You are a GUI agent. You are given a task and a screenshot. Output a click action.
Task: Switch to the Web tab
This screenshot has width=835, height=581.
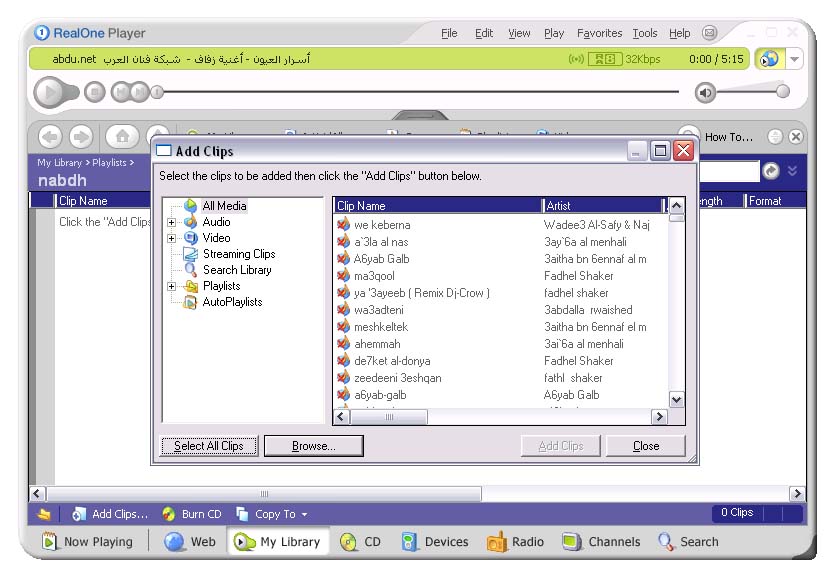pyautogui.click(x=190, y=542)
